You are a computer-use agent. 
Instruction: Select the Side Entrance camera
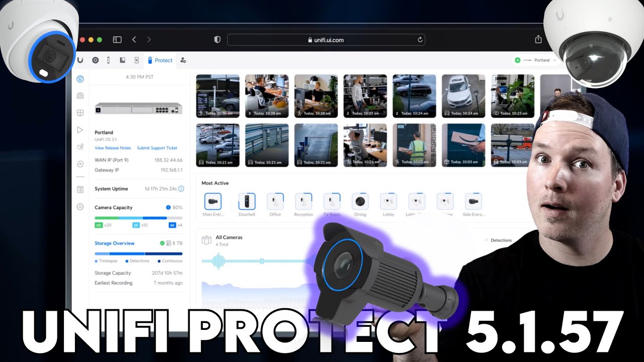click(473, 202)
